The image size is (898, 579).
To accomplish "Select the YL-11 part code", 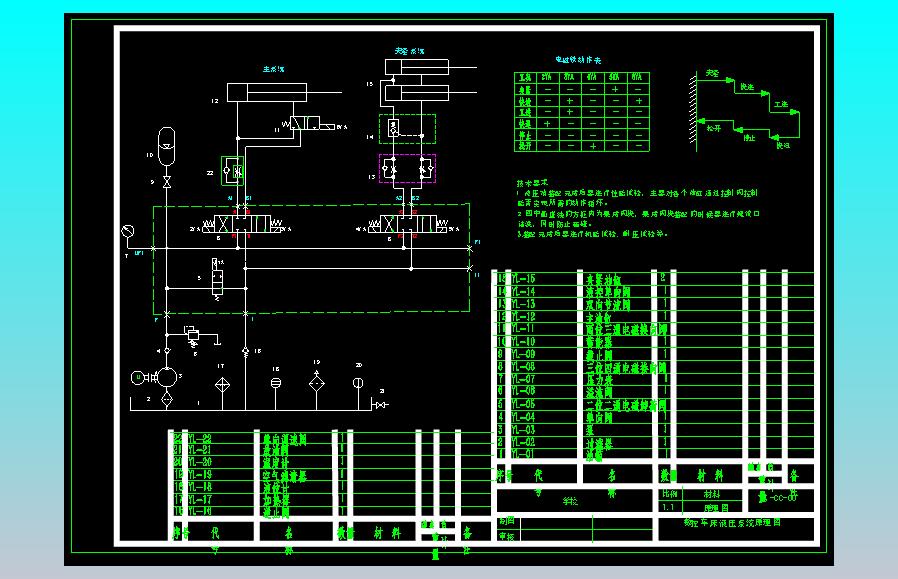I will 523,329.
